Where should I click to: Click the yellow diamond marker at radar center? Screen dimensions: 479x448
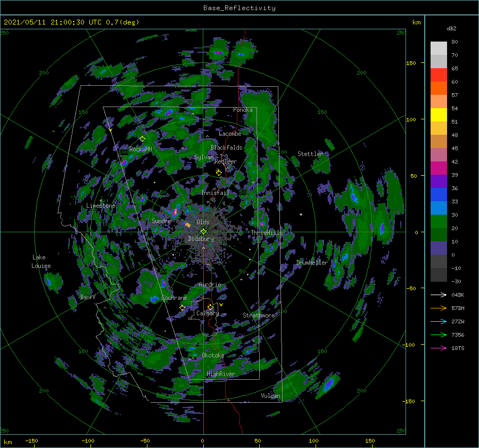point(203,232)
